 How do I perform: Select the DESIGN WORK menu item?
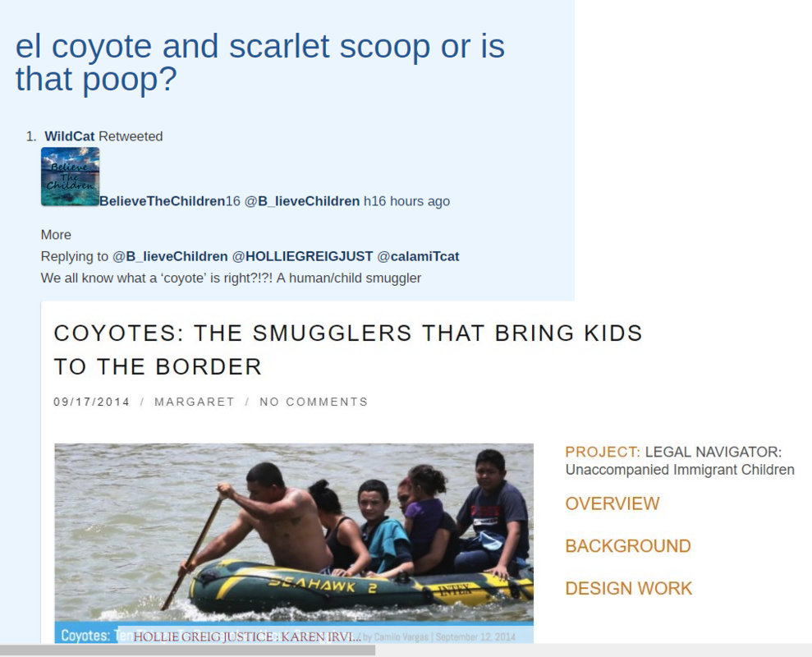(x=629, y=589)
